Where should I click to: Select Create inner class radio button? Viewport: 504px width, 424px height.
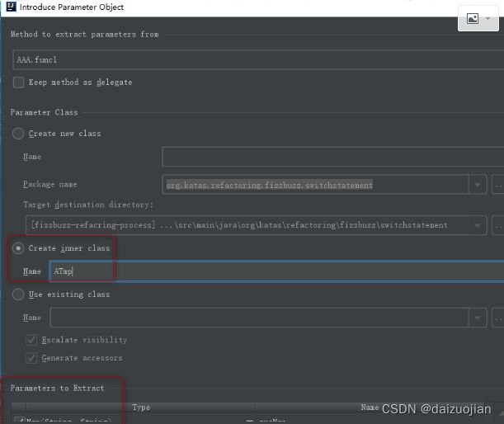tap(18, 248)
